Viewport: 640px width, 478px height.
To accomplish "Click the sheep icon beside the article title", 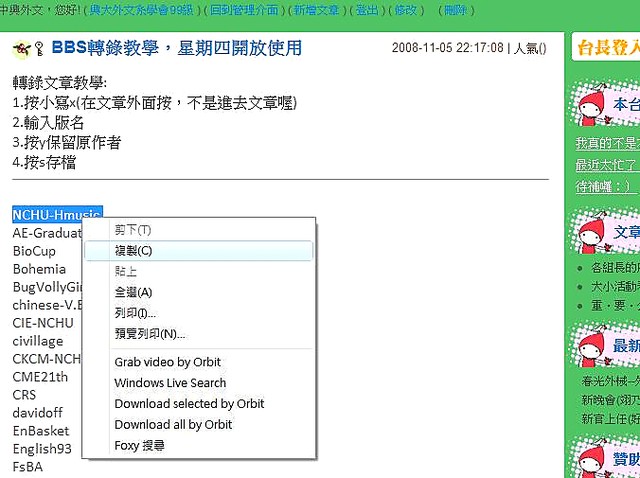I will pos(21,49).
